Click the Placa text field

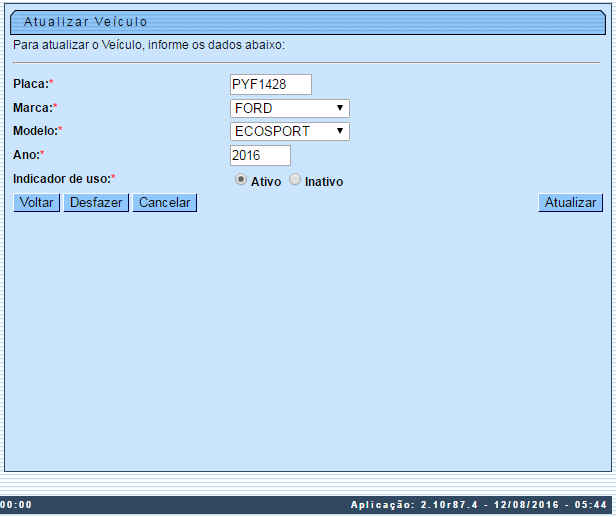tap(270, 85)
